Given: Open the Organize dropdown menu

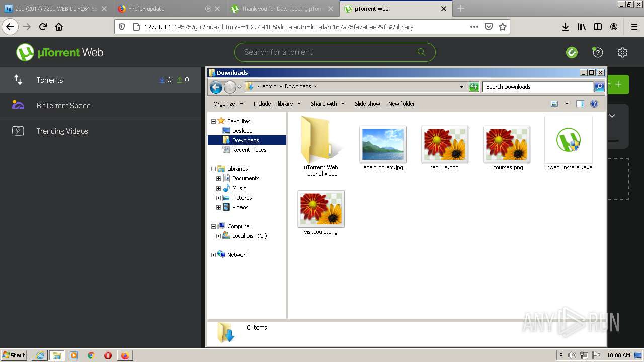Looking at the screenshot, I should [x=228, y=104].
